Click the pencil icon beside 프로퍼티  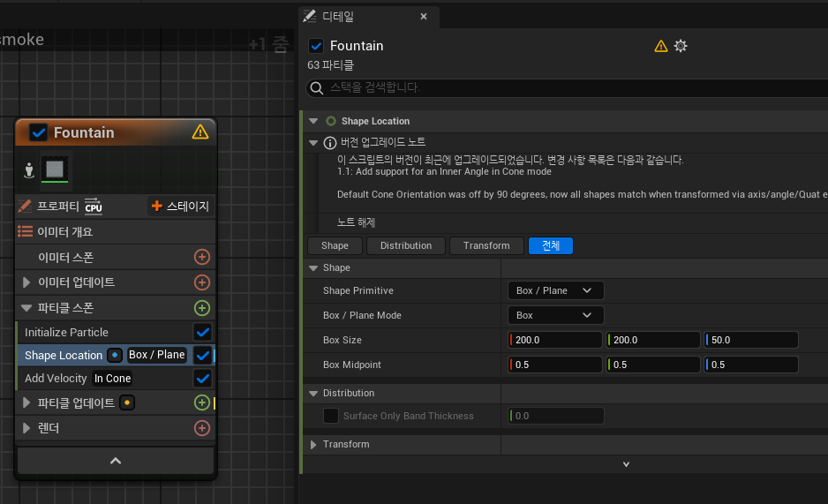pos(25,206)
